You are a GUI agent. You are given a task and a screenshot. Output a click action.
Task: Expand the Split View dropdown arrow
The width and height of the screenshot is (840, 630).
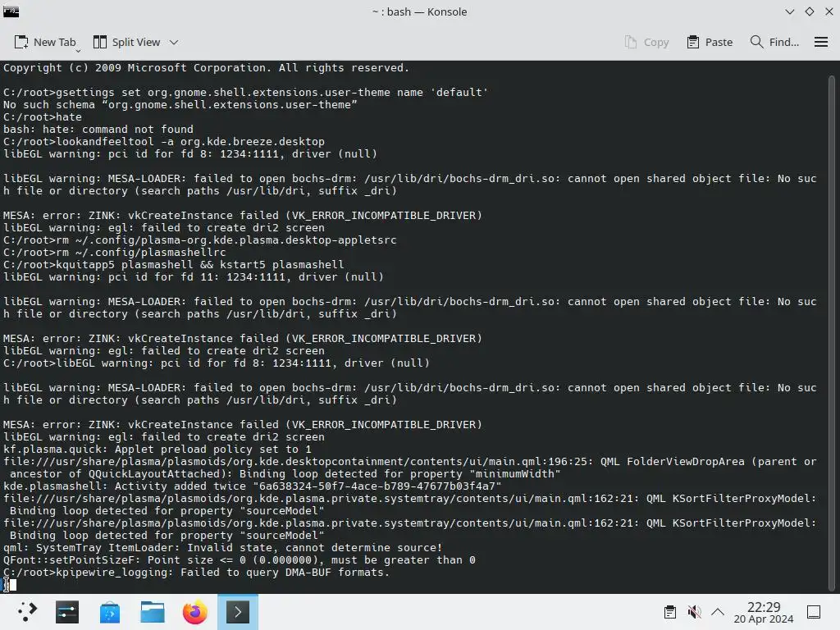tap(174, 43)
